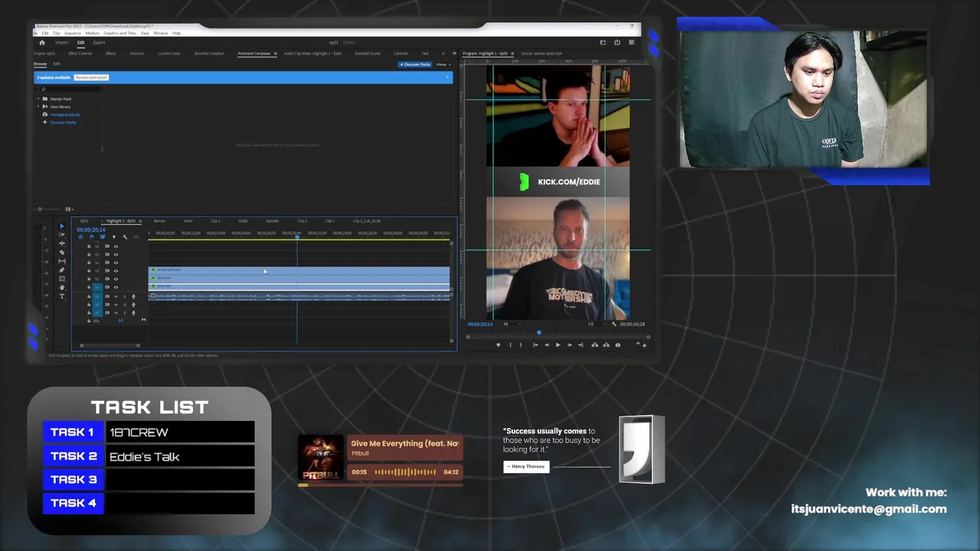Select the Pen tool
Image resolution: width=980 pixels, height=551 pixels.
(62, 270)
